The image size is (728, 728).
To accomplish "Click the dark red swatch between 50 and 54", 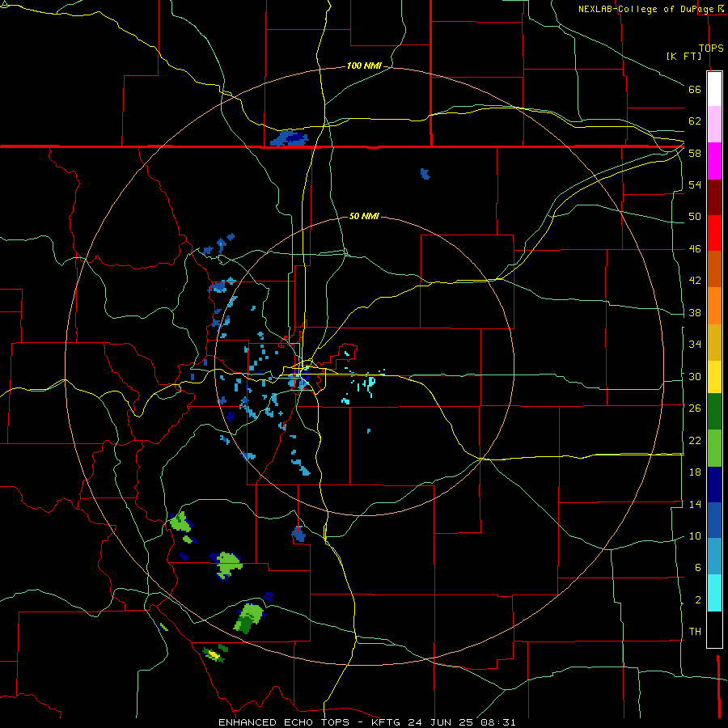I will (x=714, y=197).
